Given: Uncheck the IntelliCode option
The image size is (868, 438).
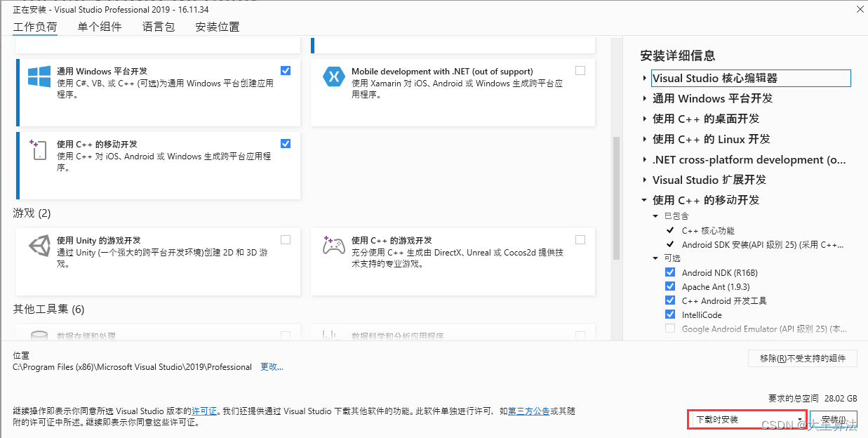Looking at the screenshot, I should pos(670,314).
